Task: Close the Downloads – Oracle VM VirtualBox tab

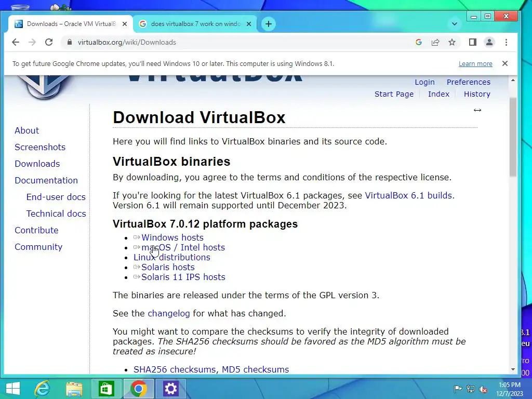Action: click(125, 24)
